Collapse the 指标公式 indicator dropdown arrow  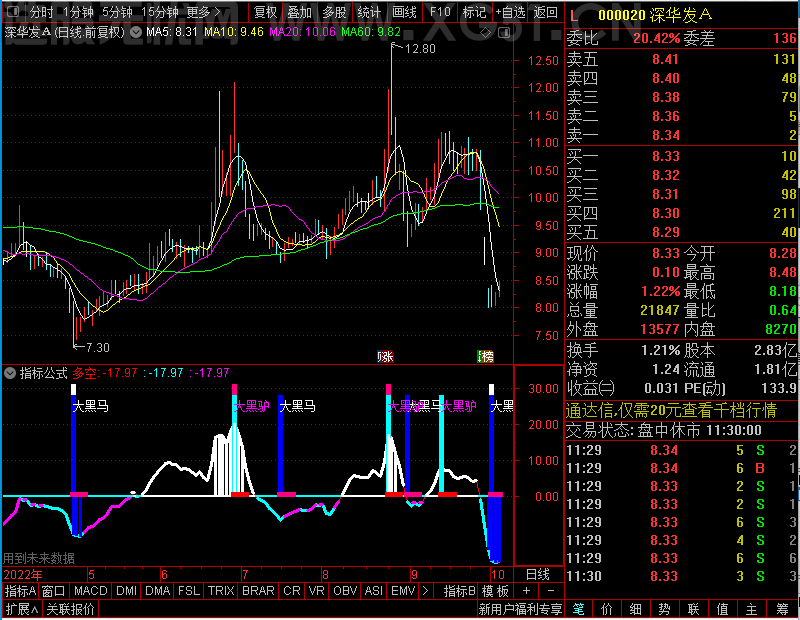click(10, 373)
